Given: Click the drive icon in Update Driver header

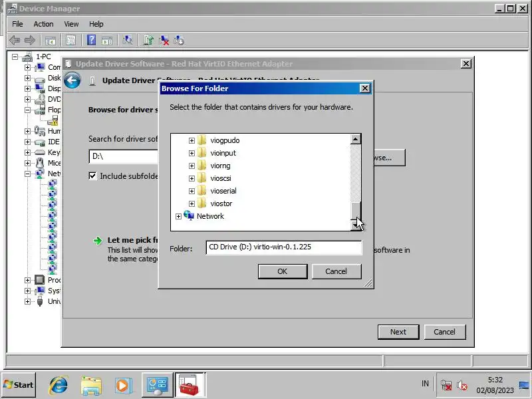Looking at the screenshot, I should [92, 80].
